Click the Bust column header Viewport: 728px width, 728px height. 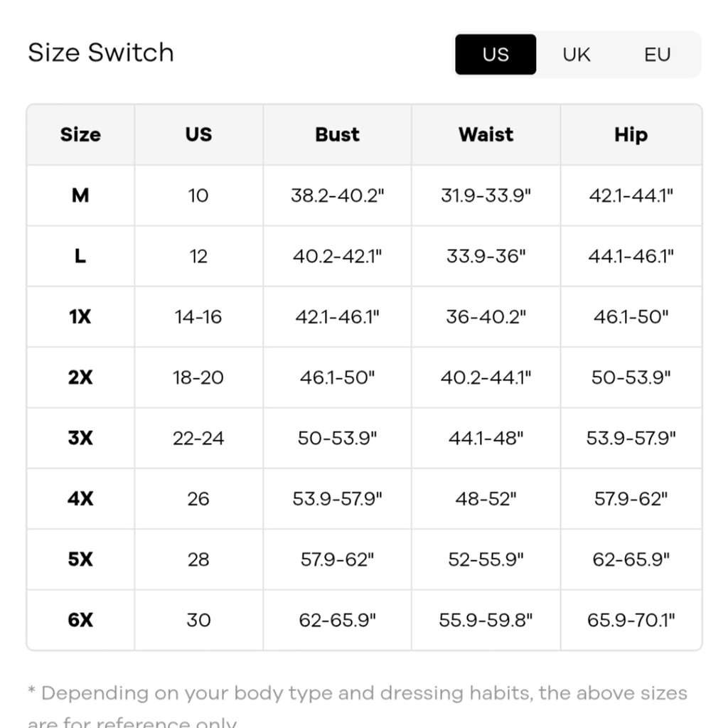337,134
